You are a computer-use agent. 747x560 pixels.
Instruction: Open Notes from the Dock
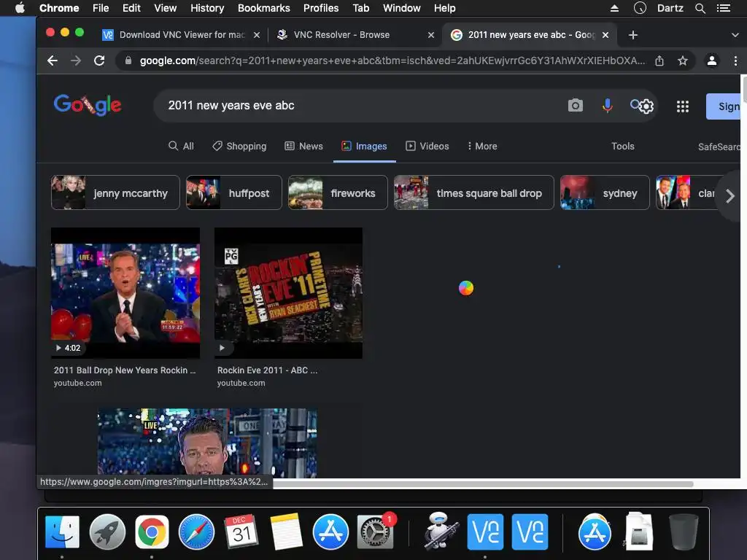point(286,532)
